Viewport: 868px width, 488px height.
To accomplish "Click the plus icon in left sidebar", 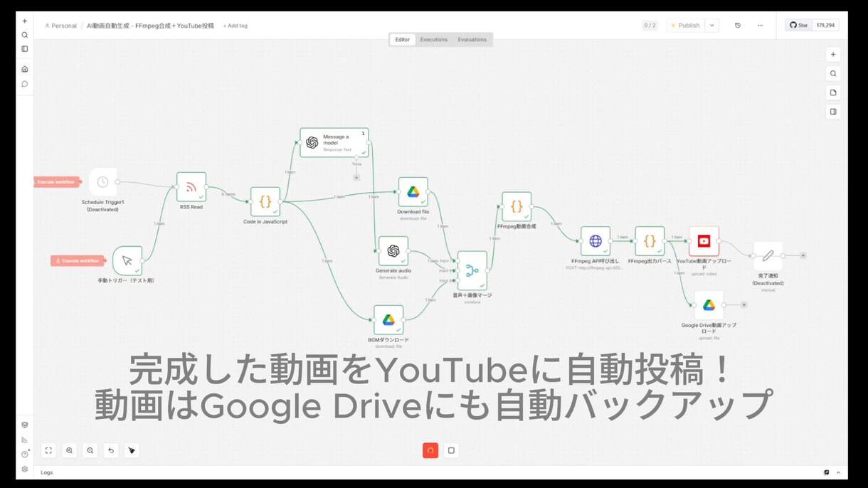I will 25,21.
